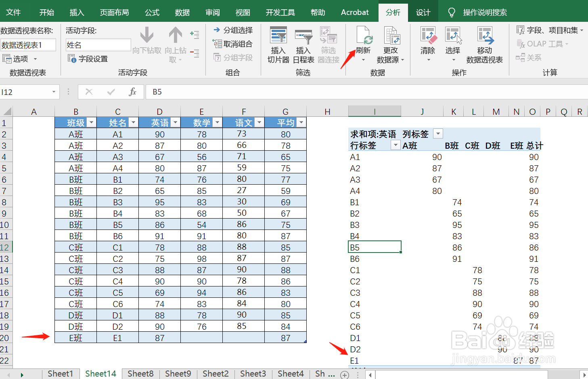Click the 字段、项目和集 button
The width and height of the screenshot is (588, 379).
[550, 29]
